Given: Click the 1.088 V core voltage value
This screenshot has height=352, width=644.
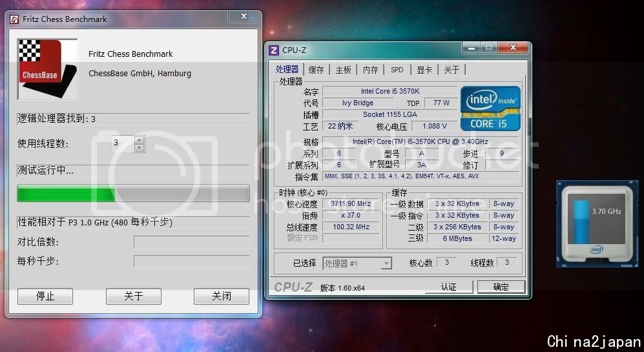Looking at the screenshot, I should (x=435, y=126).
